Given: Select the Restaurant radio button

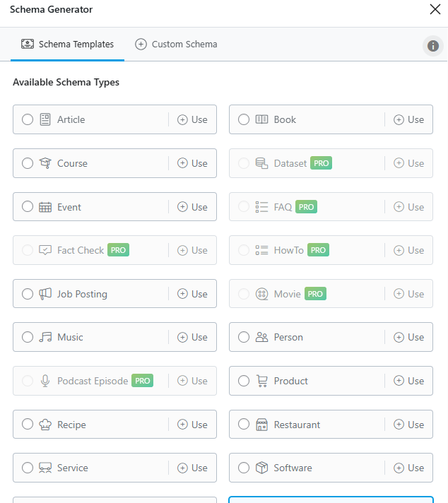Looking at the screenshot, I should tap(244, 424).
